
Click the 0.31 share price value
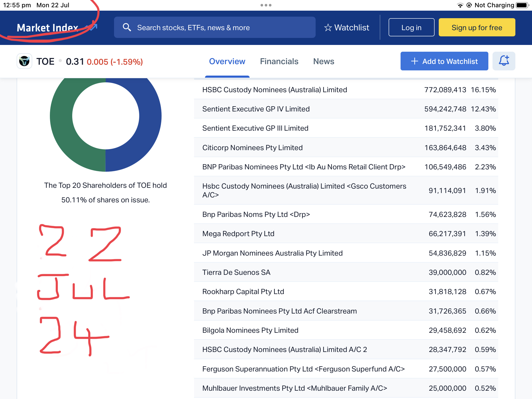point(75,62)
